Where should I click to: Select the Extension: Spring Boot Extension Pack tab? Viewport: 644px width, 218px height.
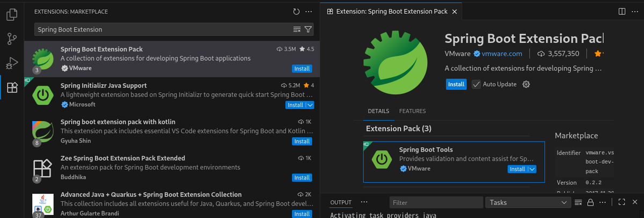click(392, 11)
